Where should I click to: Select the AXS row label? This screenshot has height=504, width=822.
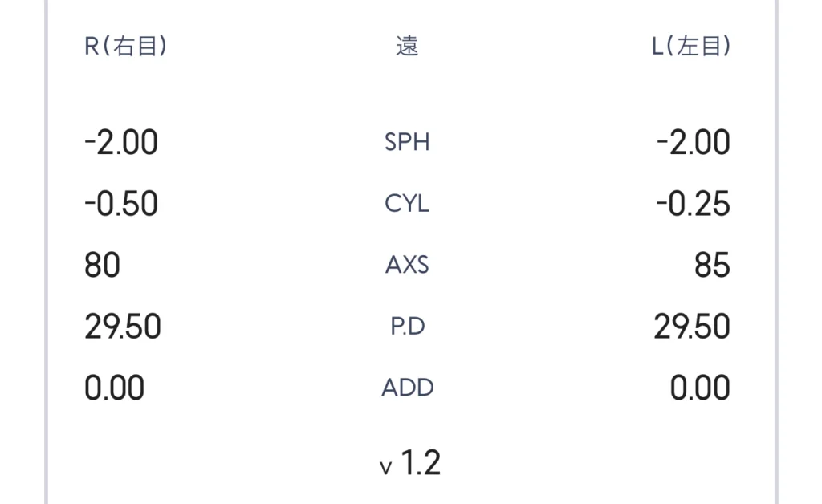[x=407, y=265]
